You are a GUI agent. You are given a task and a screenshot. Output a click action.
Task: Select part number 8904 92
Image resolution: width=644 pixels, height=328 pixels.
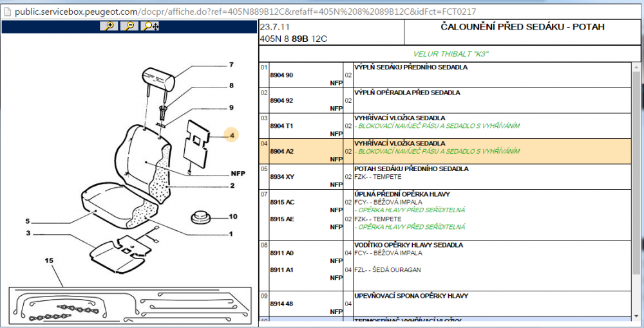[281, 100]
